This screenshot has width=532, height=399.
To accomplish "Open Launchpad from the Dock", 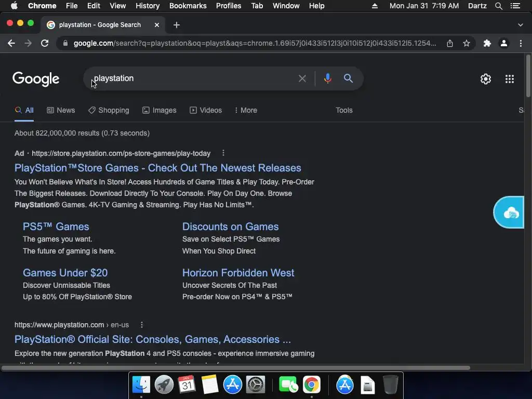I will (164, 384).
